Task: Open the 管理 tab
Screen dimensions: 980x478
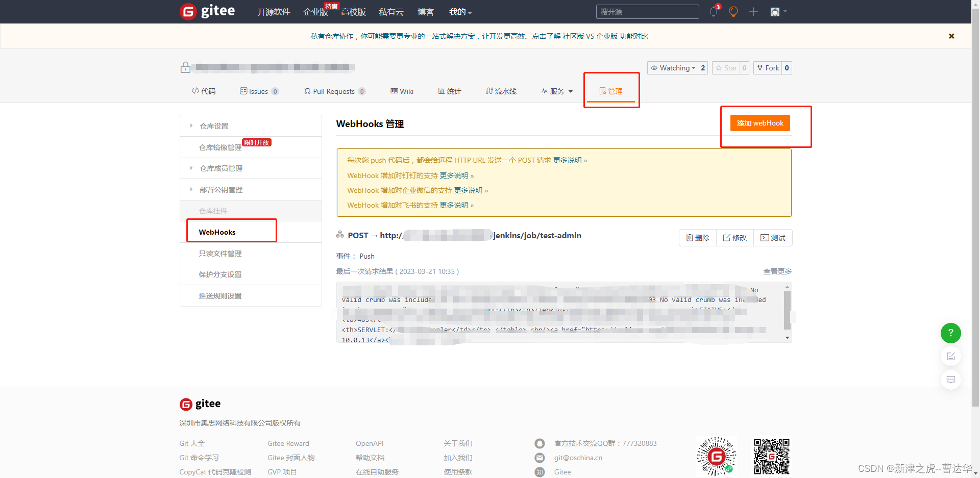Action: coord(611,91)
